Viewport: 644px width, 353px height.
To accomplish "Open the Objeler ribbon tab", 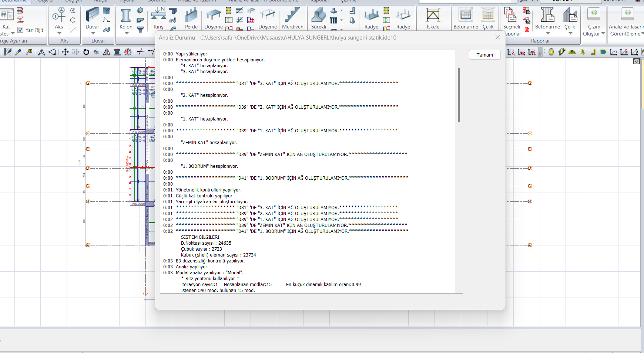I will click(46, 1).
